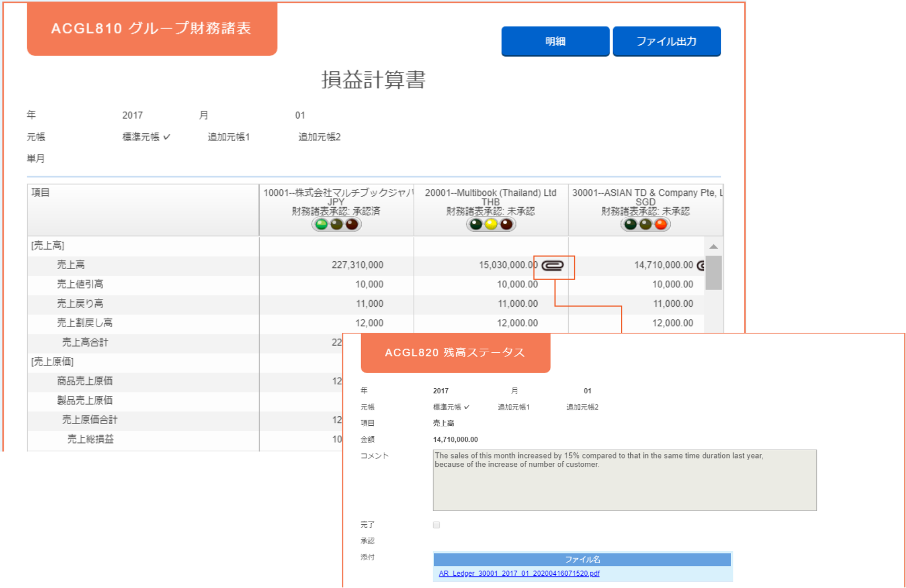Click the 227,310,000 sales value cell

(x=357, y=265)
